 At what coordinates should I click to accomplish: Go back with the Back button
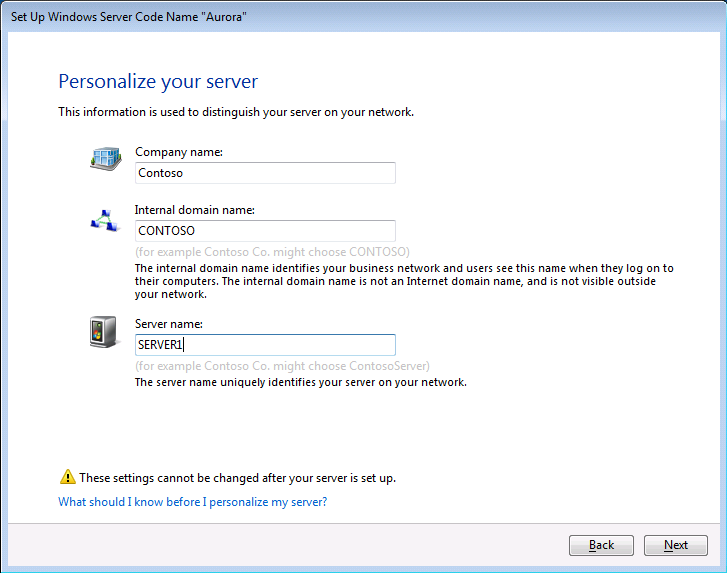(x=601, y=545)
